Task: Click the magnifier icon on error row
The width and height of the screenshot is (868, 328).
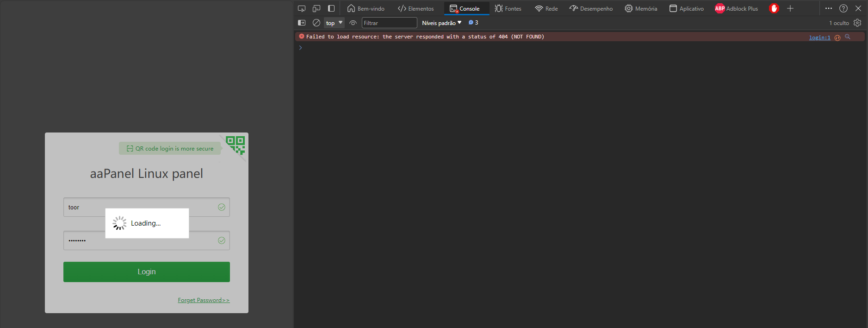Action: pyautogui.click(x=848, y=37)
